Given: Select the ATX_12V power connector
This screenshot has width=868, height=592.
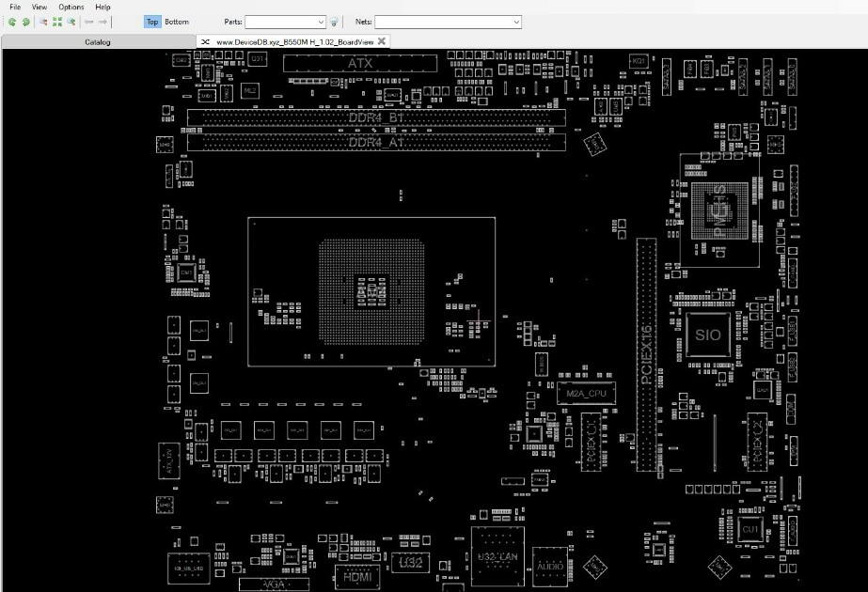Looking at the screenshot, I should 169,460.
